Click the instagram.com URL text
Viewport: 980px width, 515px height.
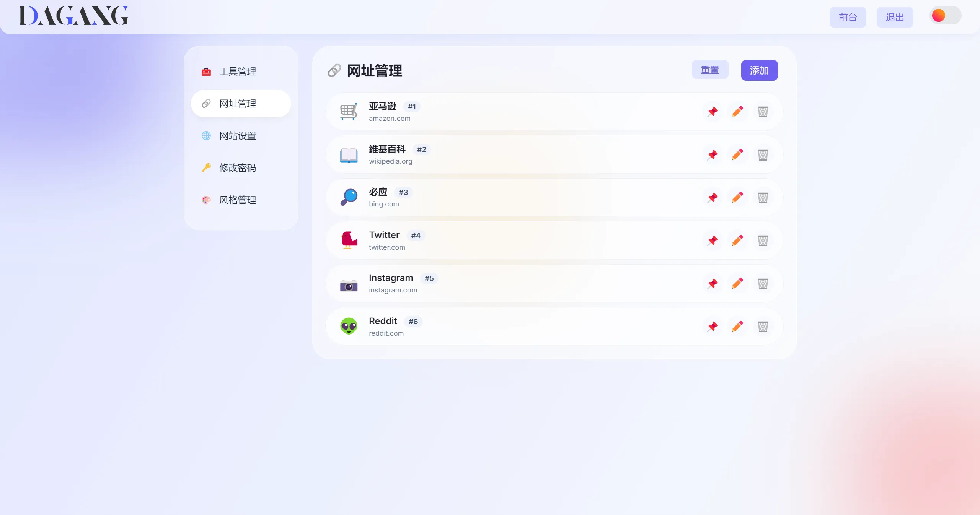pyautogui.click(x=393, y=290)
